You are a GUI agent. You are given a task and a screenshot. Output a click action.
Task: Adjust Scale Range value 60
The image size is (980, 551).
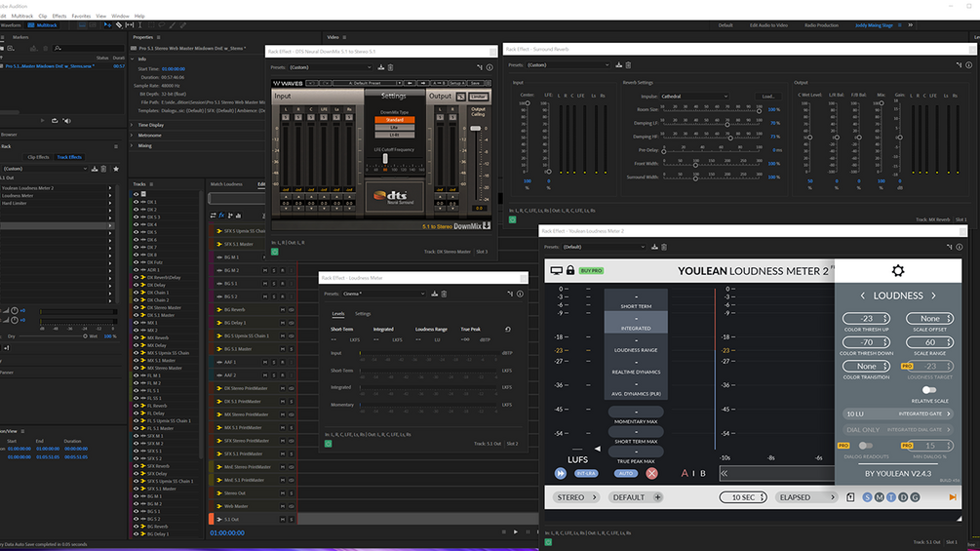[x=930, y=342]
